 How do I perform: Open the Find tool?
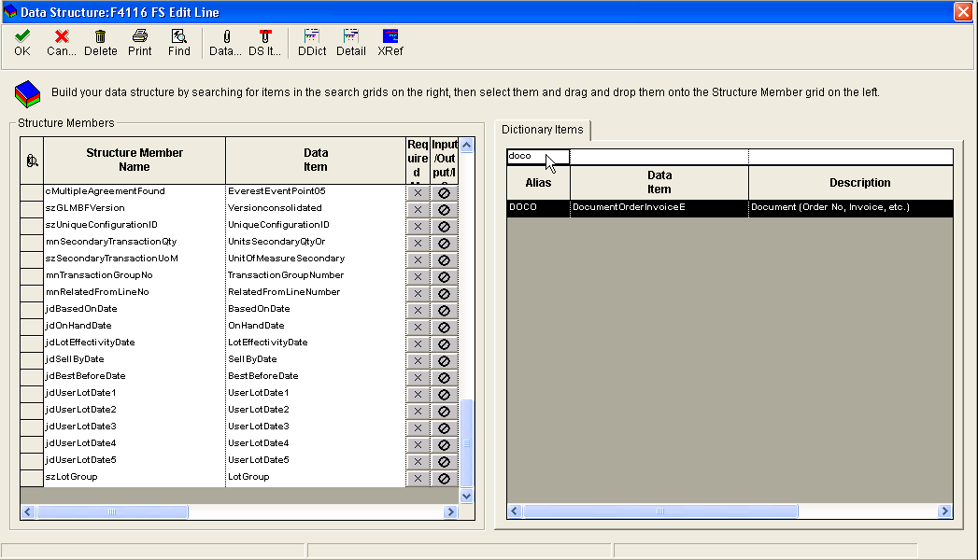coord(179,42)
